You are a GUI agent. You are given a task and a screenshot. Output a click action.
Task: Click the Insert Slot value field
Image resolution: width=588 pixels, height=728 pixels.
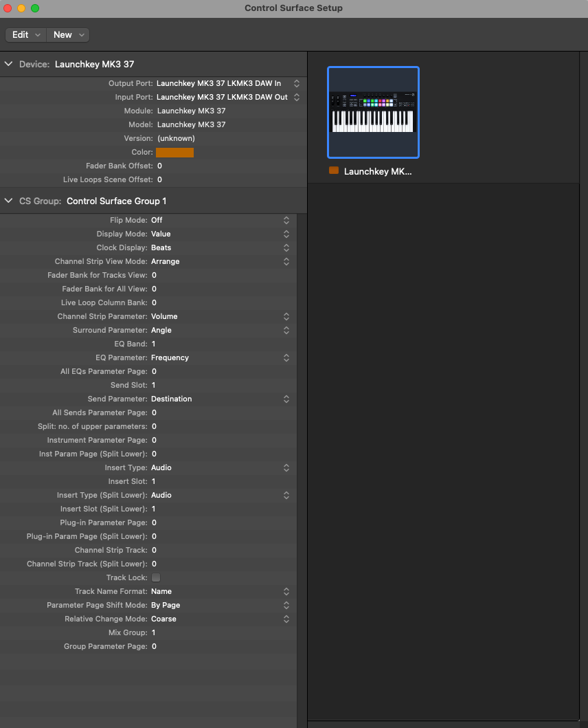click(x=154, y=481)
